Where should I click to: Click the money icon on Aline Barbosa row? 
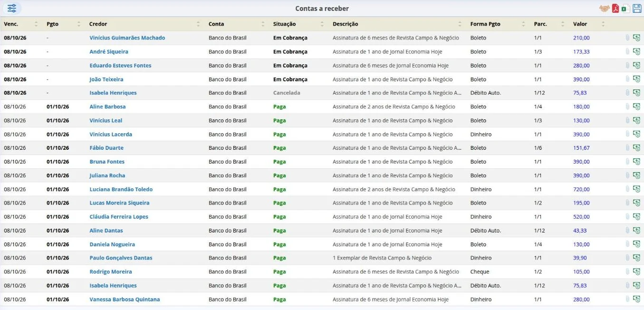coord(636,107)
